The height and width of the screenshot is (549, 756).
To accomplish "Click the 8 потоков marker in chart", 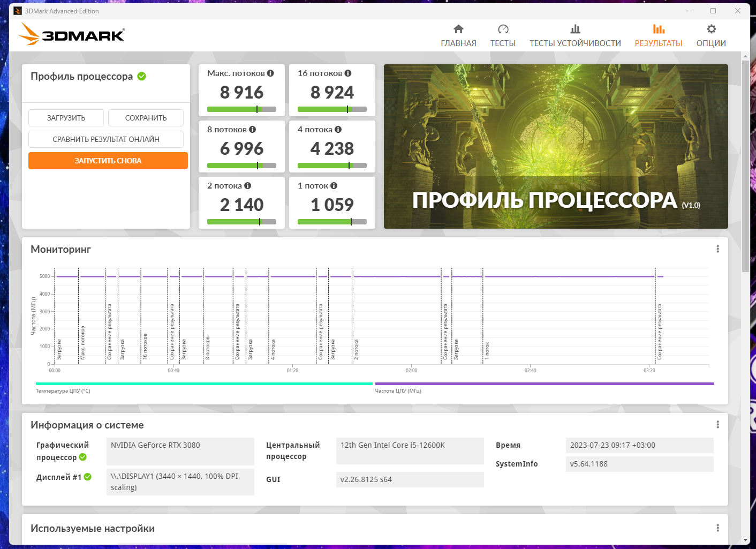I will point(208,348).
